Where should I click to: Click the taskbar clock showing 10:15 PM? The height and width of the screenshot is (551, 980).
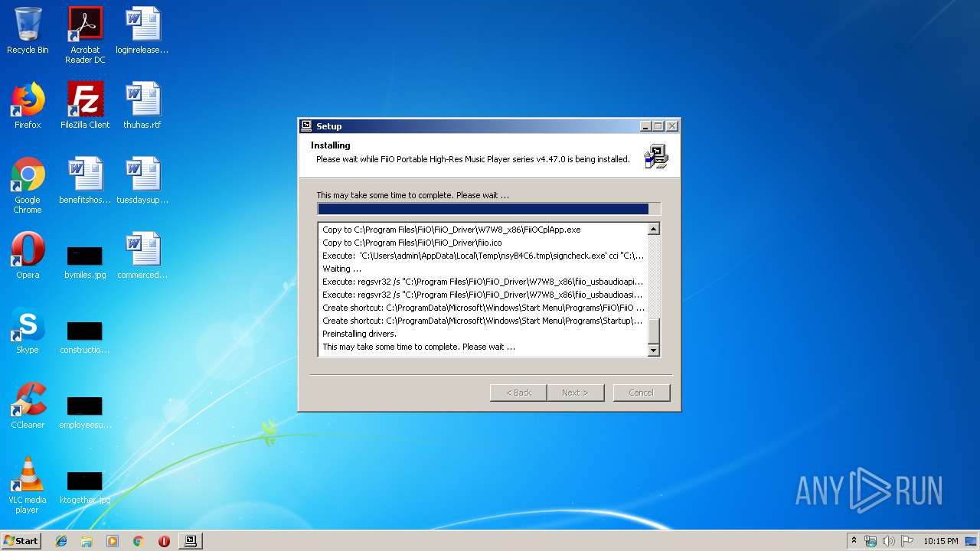(x=940, y=541)
